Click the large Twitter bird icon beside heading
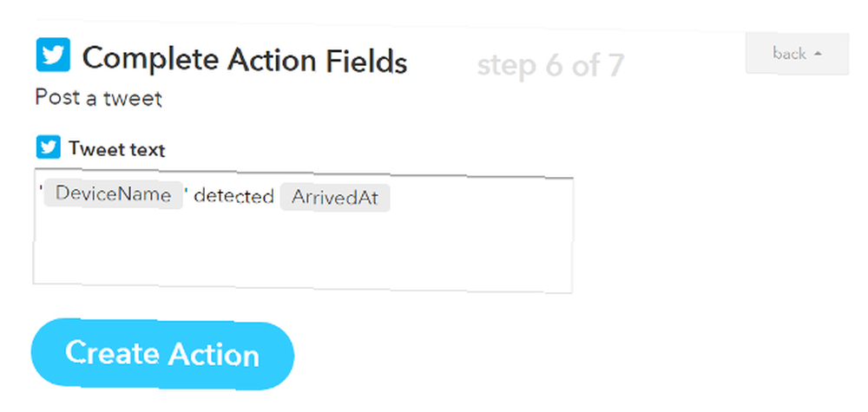The height and width of the screenshot is (412, 868). pyautogui.click(x=53, y=55)
